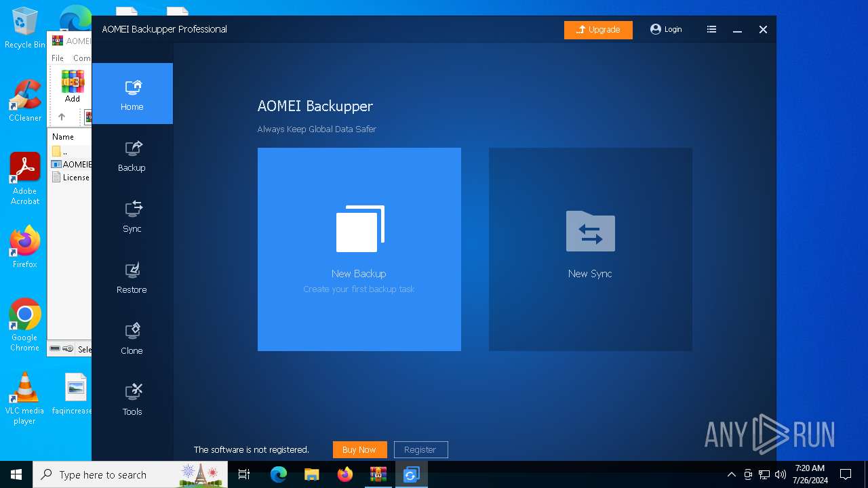Launch Firefox from the taskbar
868x488 pixels.
(344, 474)
